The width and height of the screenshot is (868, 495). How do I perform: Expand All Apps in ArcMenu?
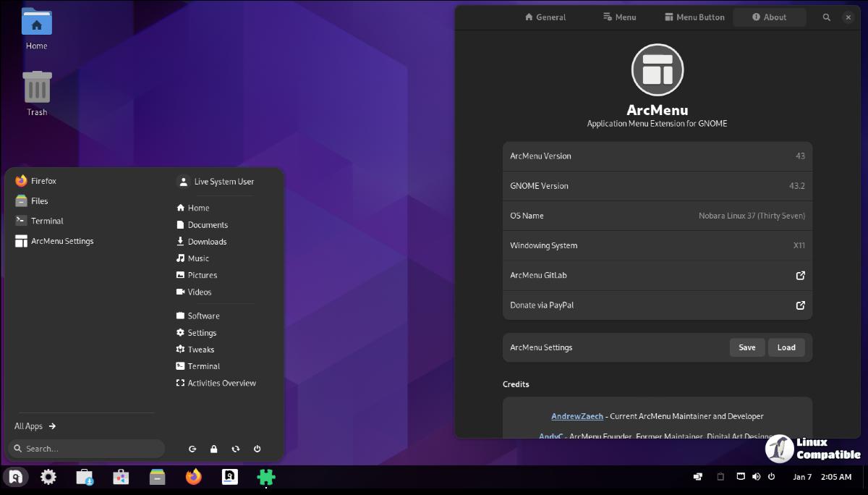[35, 426]
